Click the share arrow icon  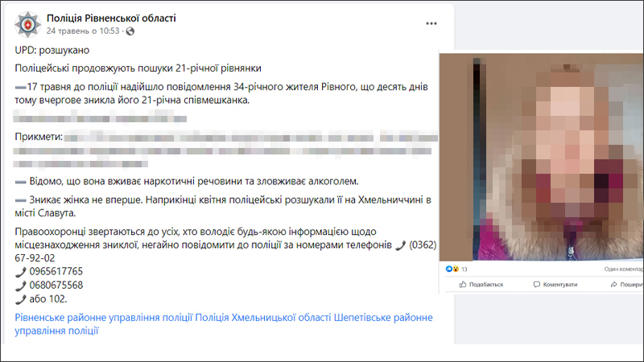tap(613, 285)
